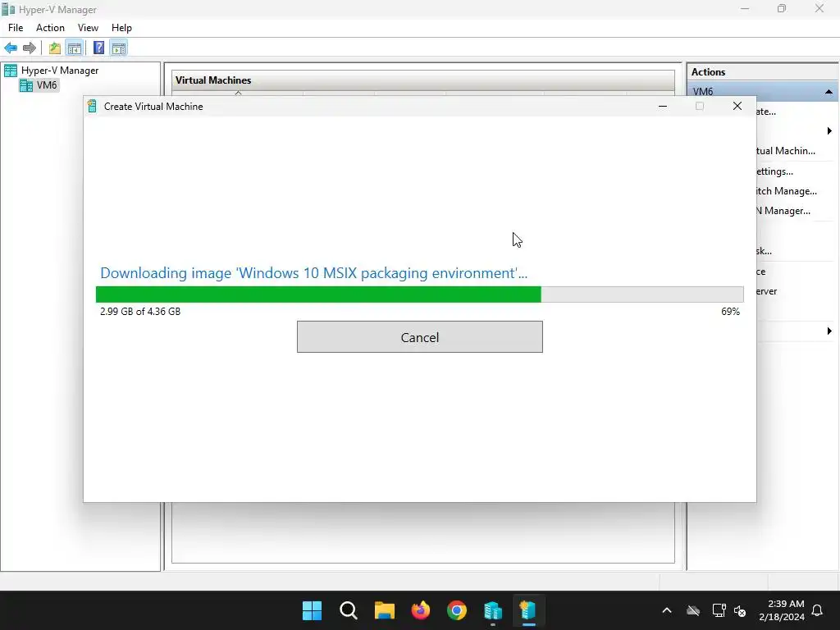Switch to Hyper-V Manager taskbar icon
The width and height of the screenshot is (840, 630).
pyautogui.click(x=493, y=610)
